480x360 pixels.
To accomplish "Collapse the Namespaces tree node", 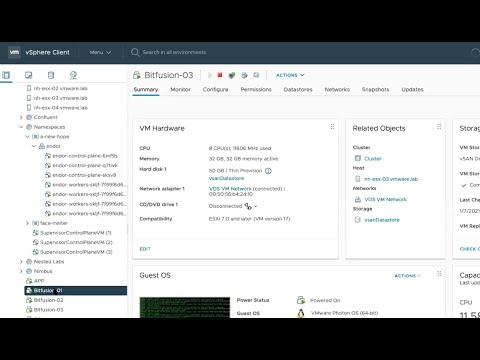I will coord(21,127).
